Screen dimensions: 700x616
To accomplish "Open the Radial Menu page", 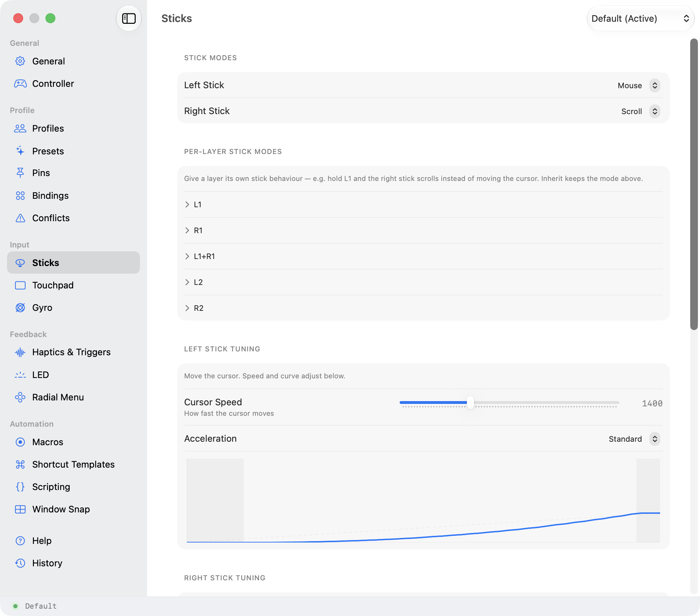I will click(73, 397).
